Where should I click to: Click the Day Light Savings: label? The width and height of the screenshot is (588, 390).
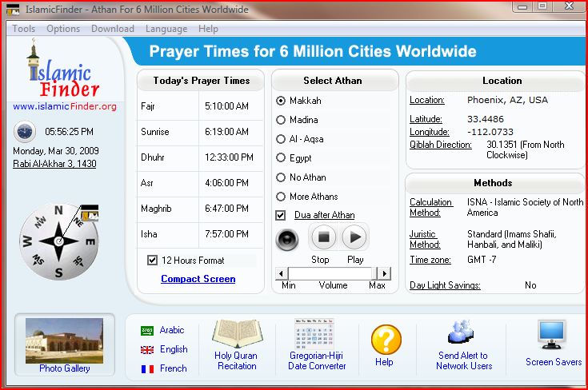(445, 285)
